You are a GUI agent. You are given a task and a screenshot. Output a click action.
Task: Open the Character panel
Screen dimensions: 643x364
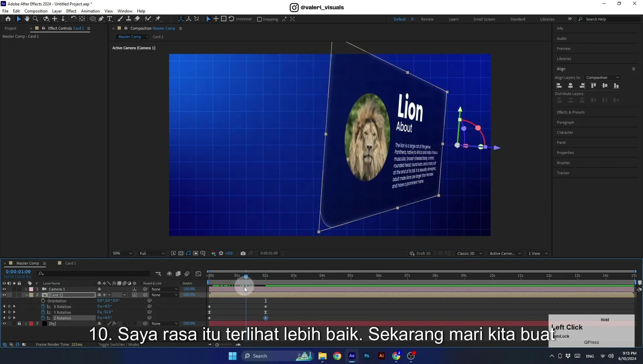click(565, 132)
